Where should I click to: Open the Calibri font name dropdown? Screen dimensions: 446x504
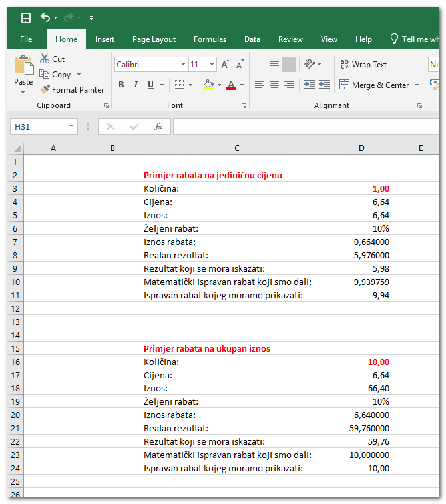pyautogui.click(x=183, y=65)
